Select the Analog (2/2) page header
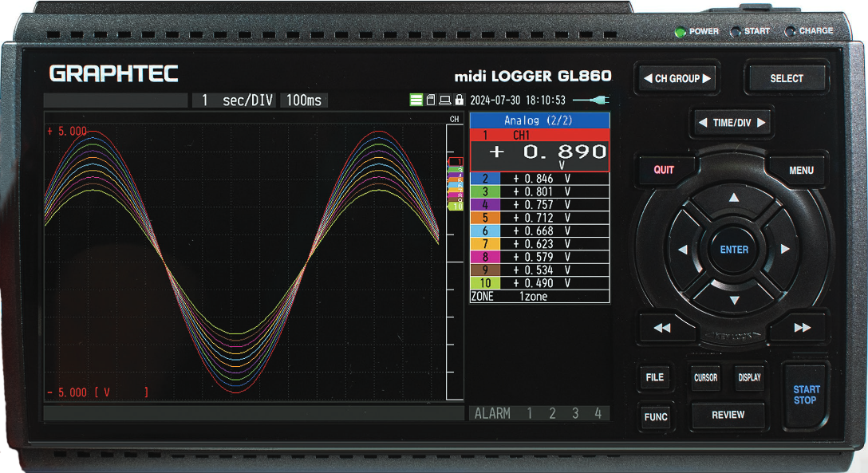 pyautogui.click(x=539, y=120)
